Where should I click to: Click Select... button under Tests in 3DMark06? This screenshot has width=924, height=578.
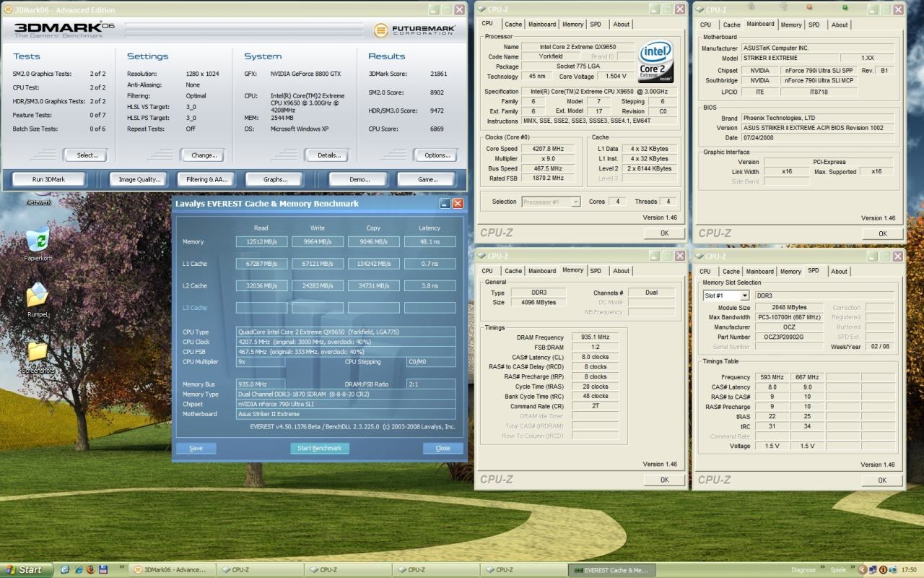(87, 155)
